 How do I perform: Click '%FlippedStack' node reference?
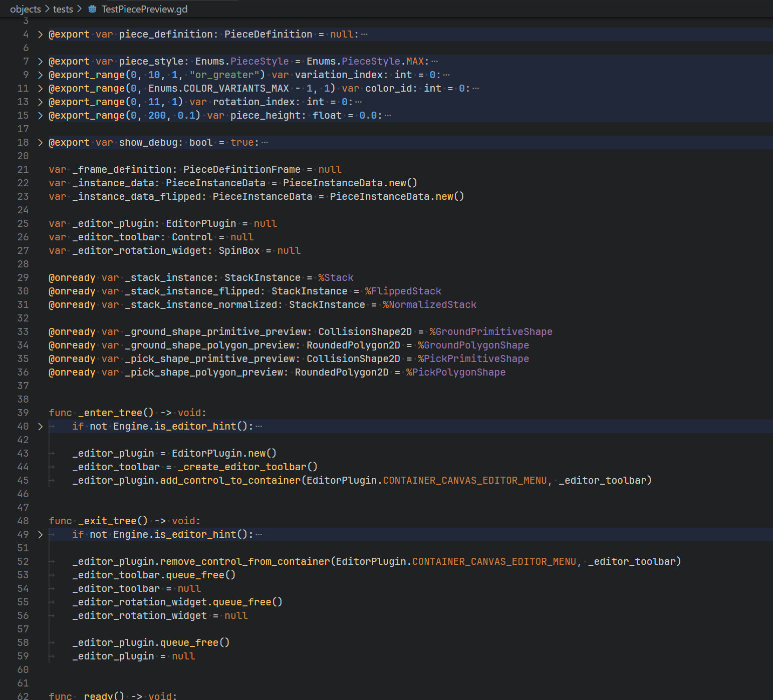(403, 291)
